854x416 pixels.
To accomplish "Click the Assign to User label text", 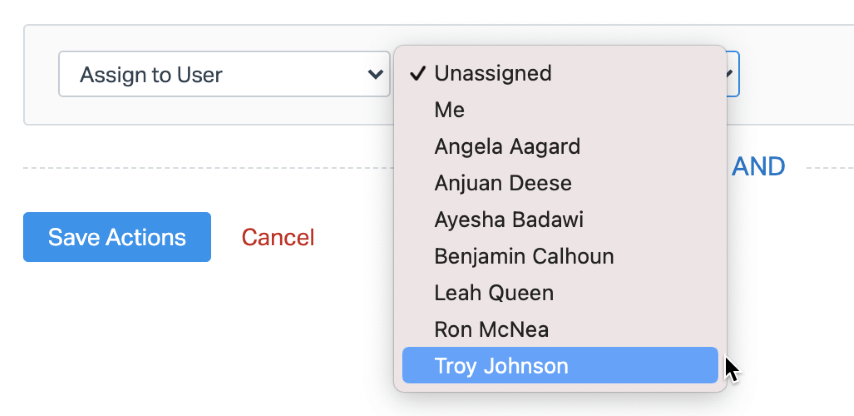I will click(x=151, y=75).
